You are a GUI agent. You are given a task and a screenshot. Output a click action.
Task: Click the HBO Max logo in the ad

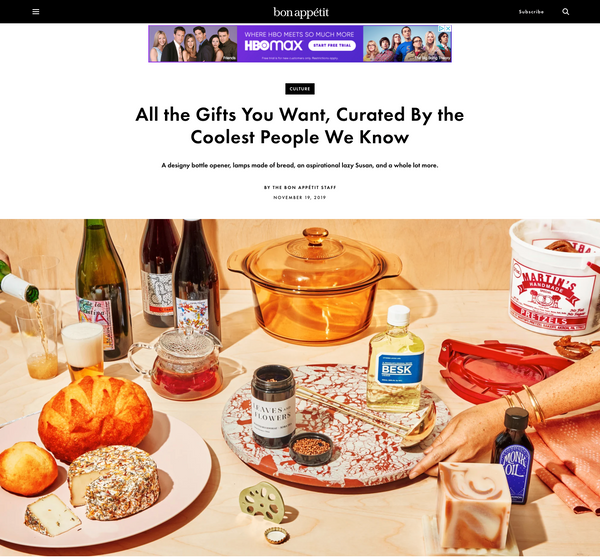[x=273, y=46]
